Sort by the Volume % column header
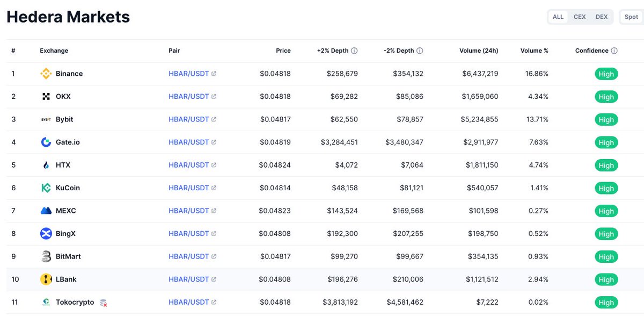 coord(535,51)
